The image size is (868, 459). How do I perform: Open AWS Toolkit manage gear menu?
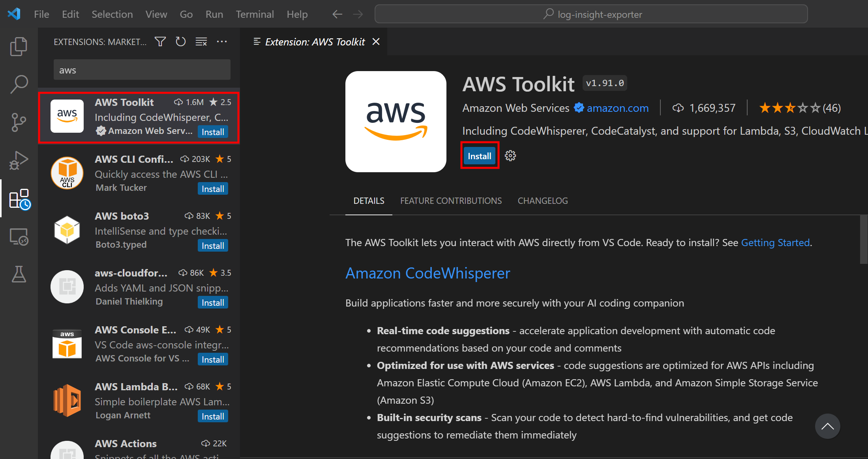coord(510,156)
